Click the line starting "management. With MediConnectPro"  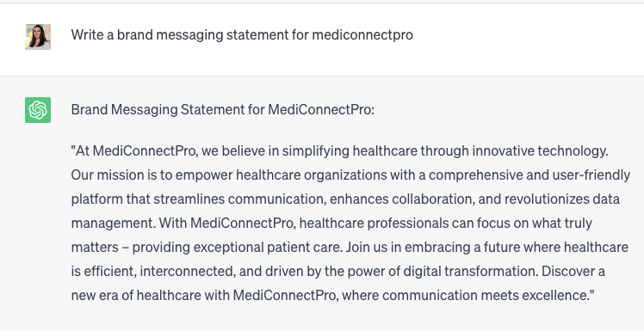click(331, 224)
